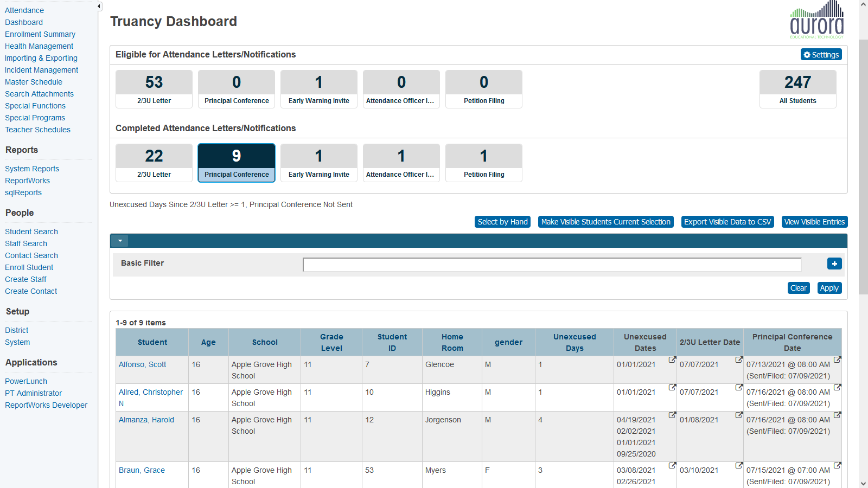Select completed Petition Filing tile
This screenshot has height=488, width=868.
(483, 163)
